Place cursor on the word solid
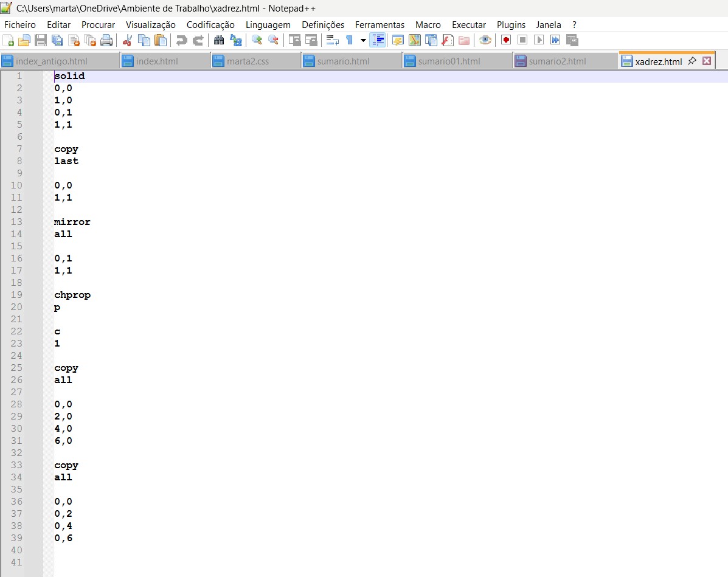This screenshot has height=577, width=728. 70,75
